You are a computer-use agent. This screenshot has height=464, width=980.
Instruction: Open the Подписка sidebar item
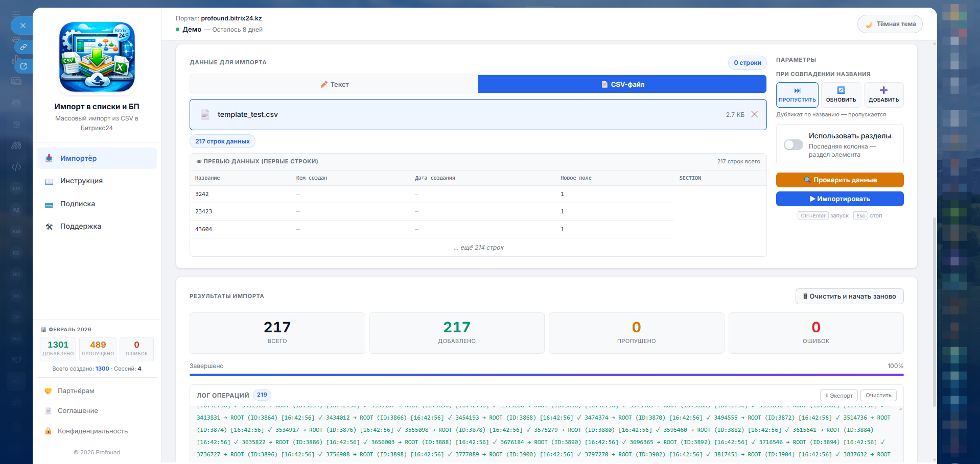click(x=78, y=204)
